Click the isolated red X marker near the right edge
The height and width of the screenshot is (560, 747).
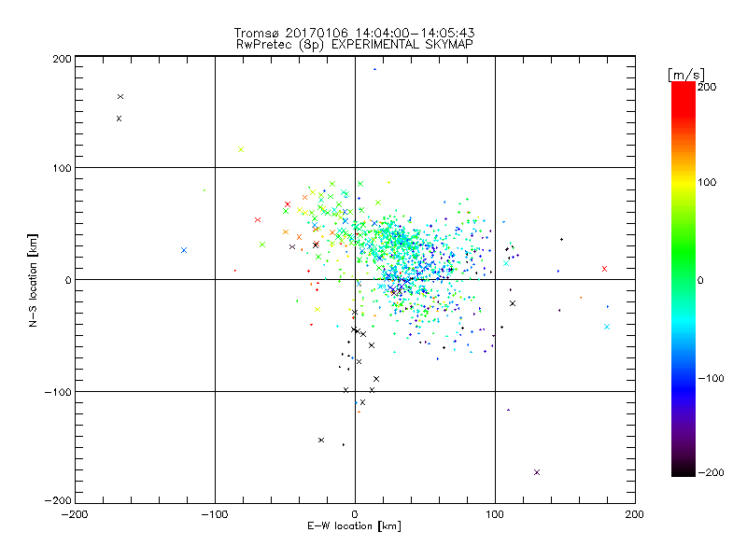[604, 269]
